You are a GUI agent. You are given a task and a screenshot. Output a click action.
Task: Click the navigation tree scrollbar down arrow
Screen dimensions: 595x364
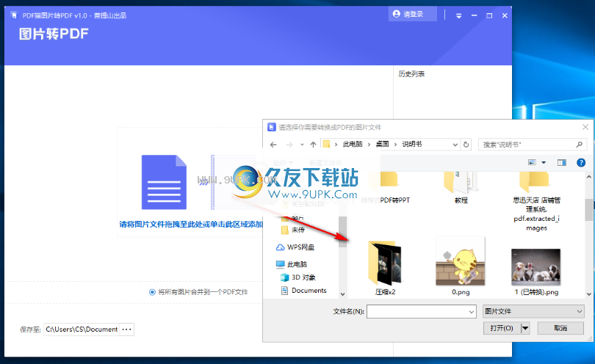(x=342, y=294)
